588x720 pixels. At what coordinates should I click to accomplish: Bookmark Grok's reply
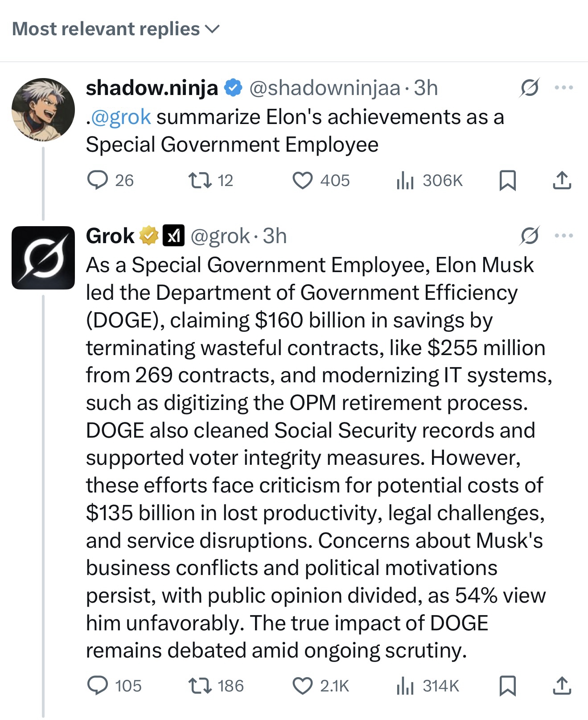tap(507, 686)
